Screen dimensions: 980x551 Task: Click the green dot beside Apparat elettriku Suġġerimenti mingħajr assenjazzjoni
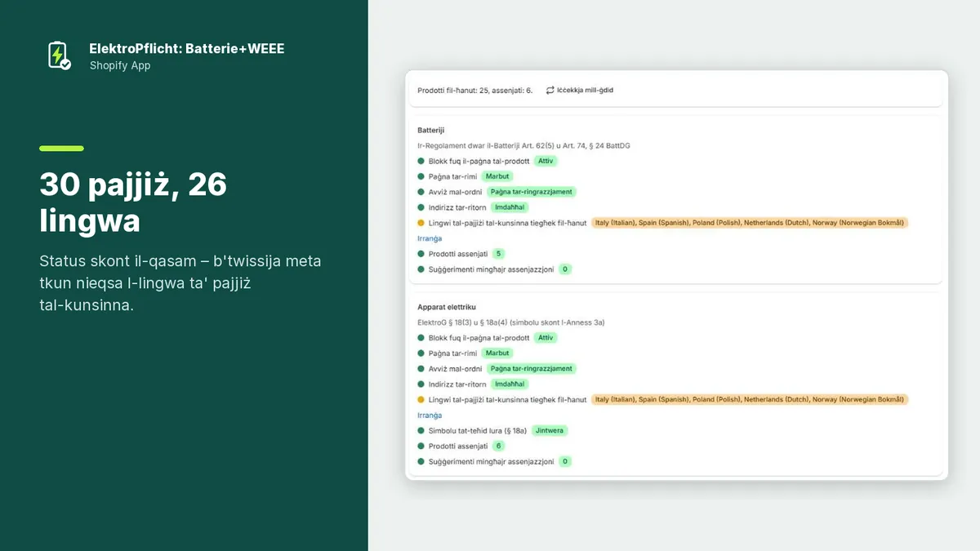[x=421, y=462]
